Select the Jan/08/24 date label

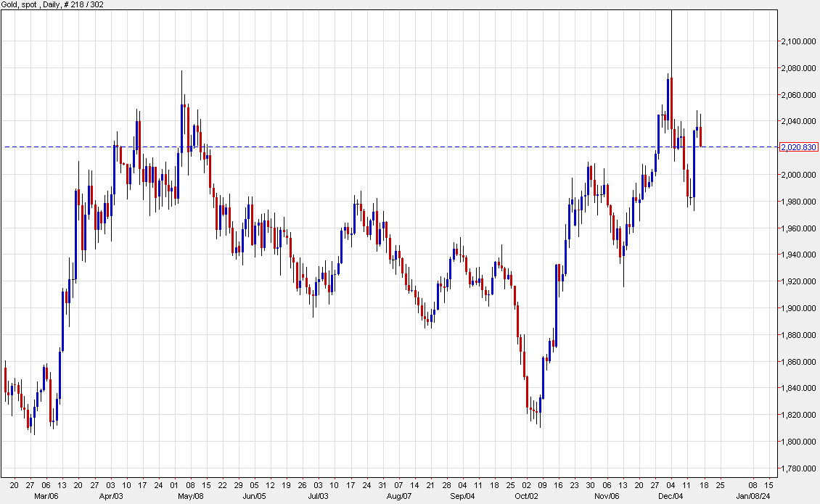click(755, 497)
